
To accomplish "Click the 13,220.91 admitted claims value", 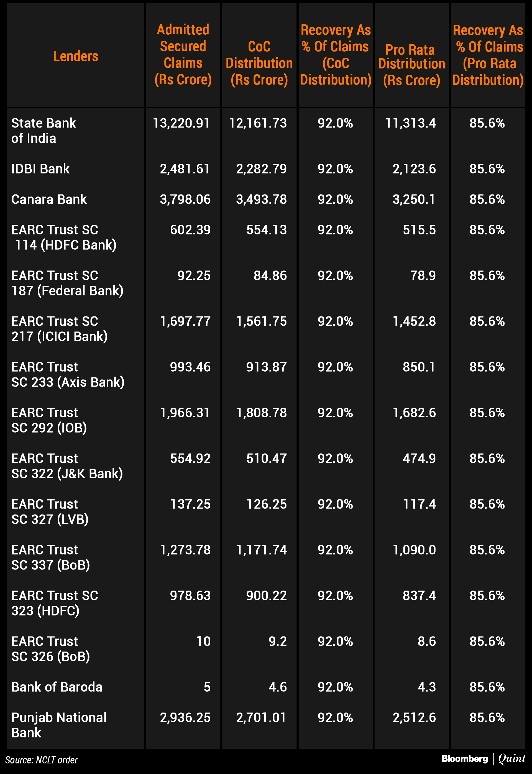I will 181,123.
